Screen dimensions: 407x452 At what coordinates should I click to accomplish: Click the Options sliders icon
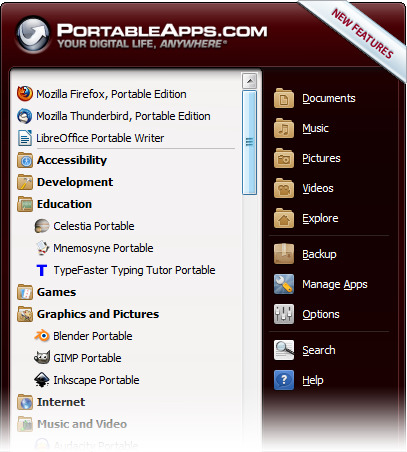pos(284,314)
